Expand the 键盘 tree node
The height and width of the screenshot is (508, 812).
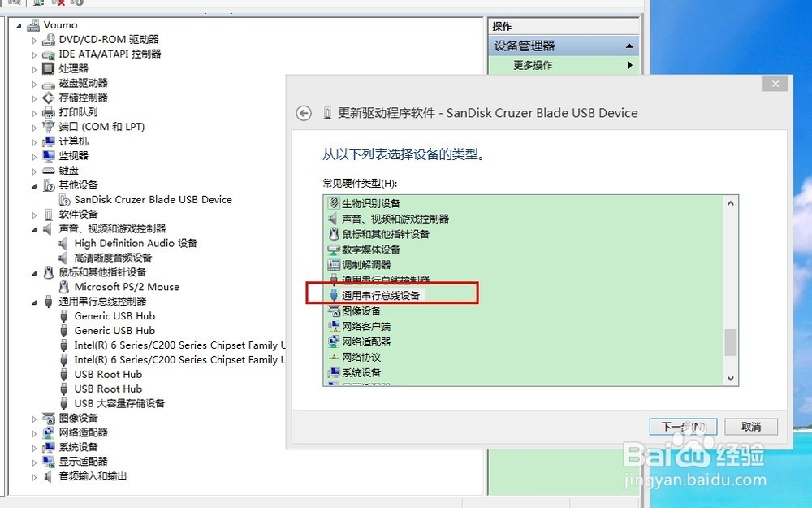pyautogui.click(x=34, y=171)
